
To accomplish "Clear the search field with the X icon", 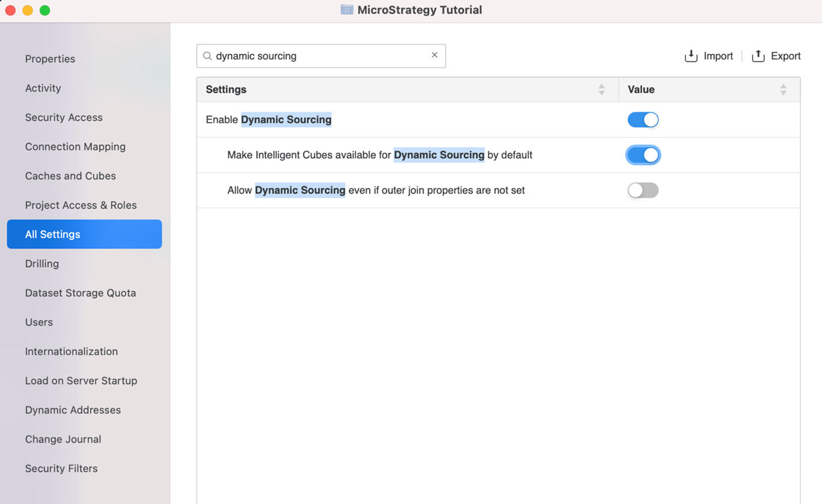I will 435,55.
